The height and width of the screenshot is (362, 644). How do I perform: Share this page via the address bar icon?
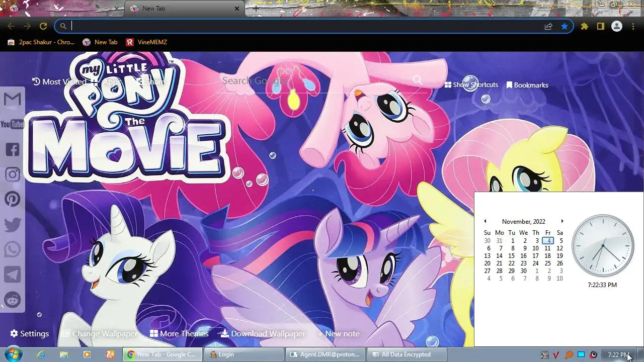[548, 26]
